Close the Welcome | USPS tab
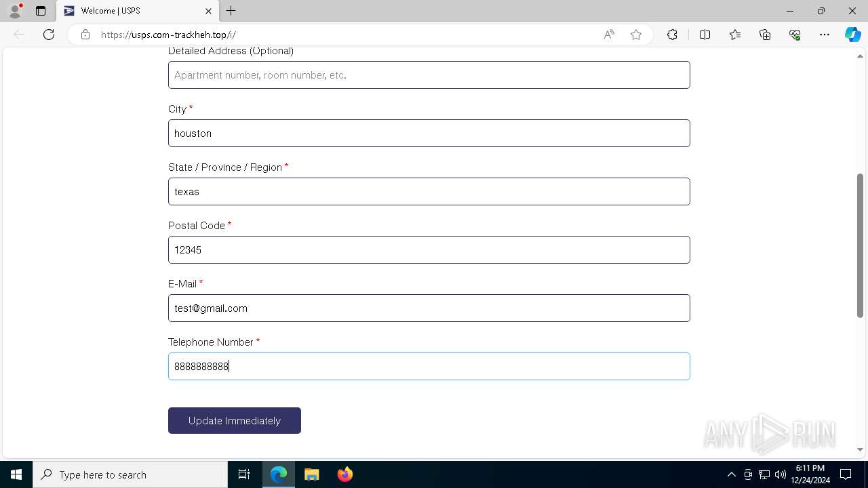 point(208,11)
